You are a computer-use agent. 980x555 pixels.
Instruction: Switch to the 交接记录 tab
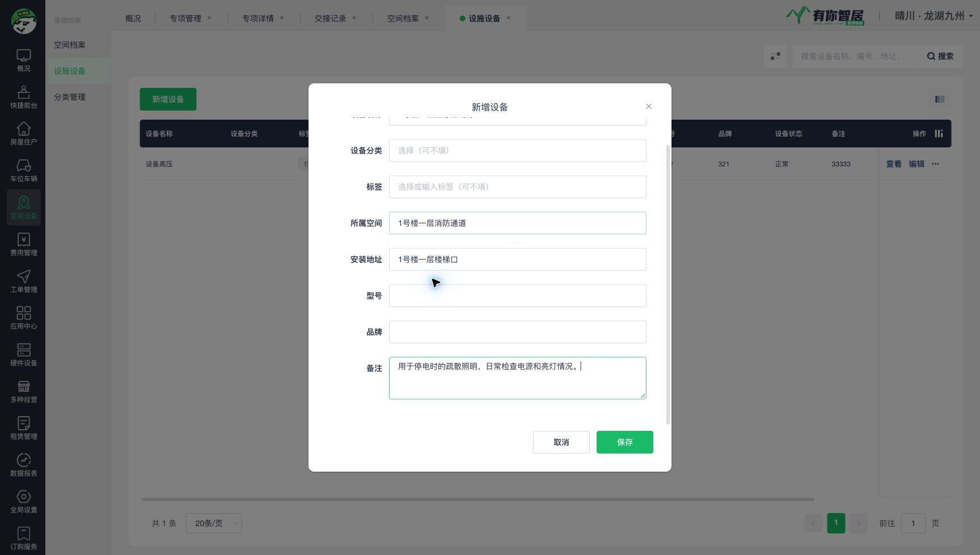click(x=330, y=18)
